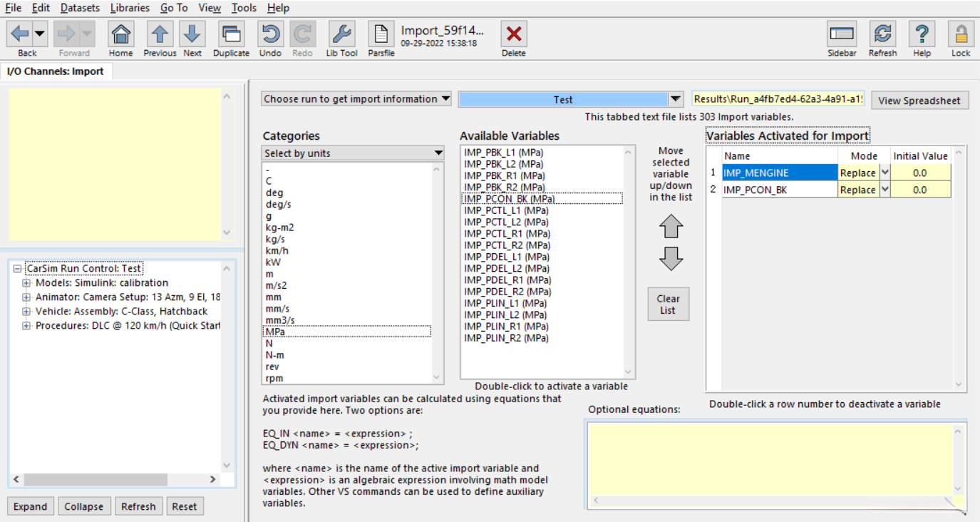980x522 pixels.
Task: Open the 'Select by units' dropdown
Action: tap(353, 153)
